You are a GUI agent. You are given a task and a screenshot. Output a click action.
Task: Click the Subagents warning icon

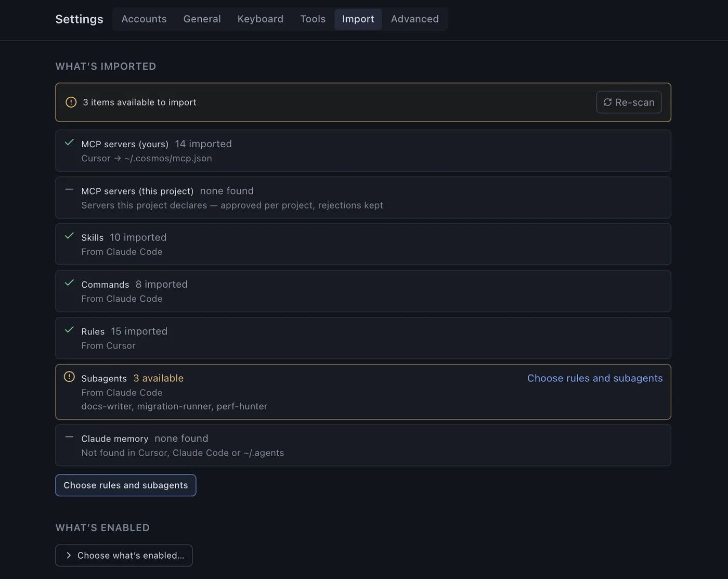coord(69,377)
